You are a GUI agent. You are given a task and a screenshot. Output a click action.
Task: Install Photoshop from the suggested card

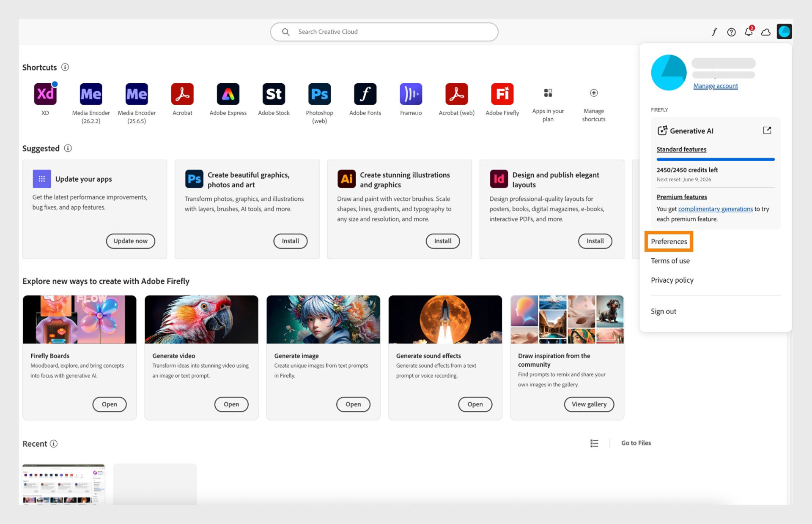point(290,241)
